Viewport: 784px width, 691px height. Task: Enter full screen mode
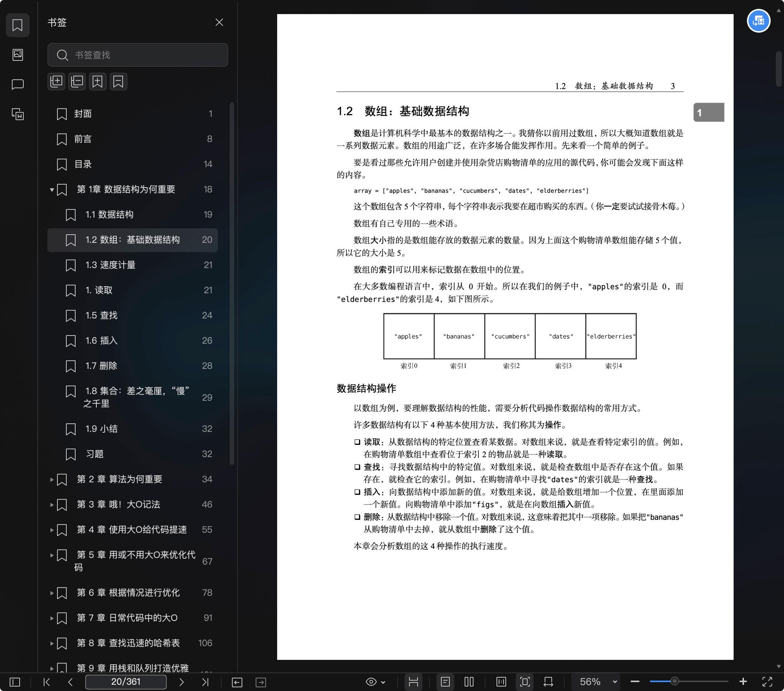point(767,682)
